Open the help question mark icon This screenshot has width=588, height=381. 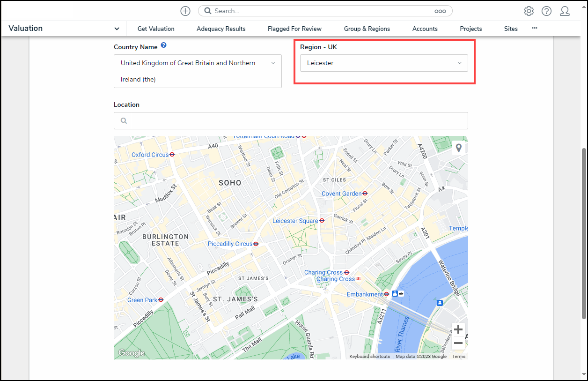coord(546,11)
